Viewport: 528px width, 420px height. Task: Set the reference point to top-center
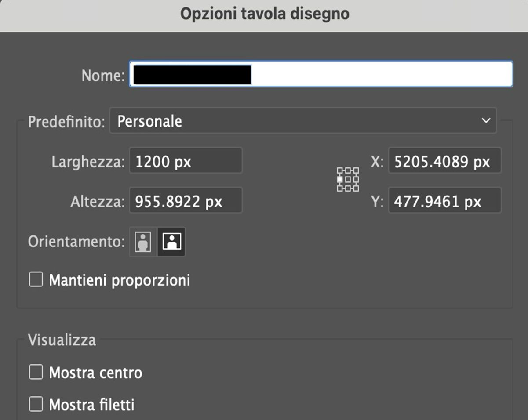coord(348,170)
